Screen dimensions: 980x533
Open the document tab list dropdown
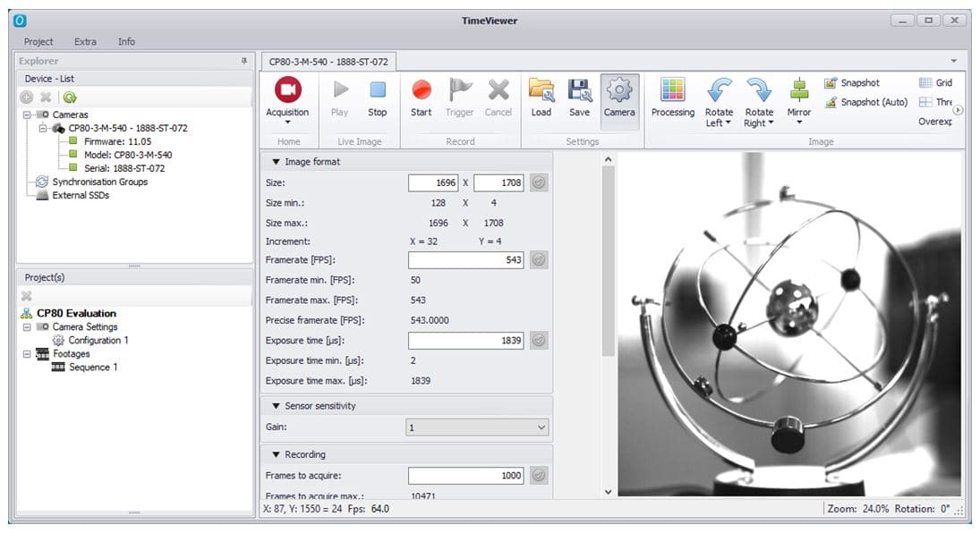tap(954, 61)
